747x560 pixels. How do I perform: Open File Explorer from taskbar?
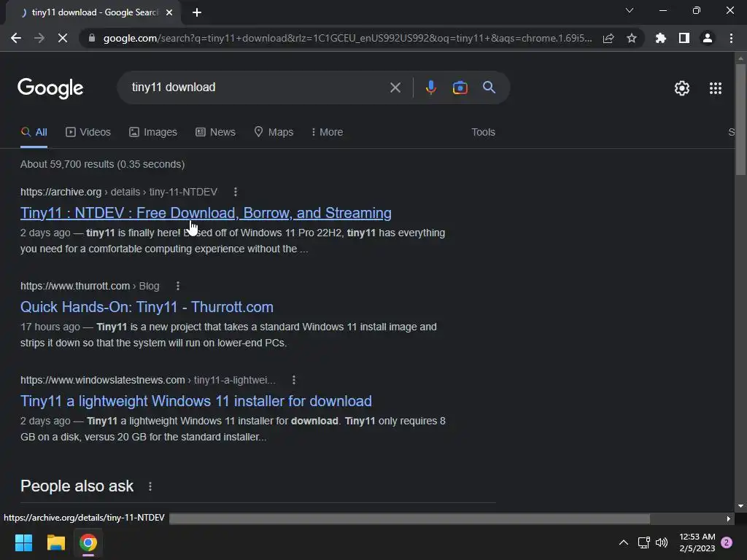(55, 542)
